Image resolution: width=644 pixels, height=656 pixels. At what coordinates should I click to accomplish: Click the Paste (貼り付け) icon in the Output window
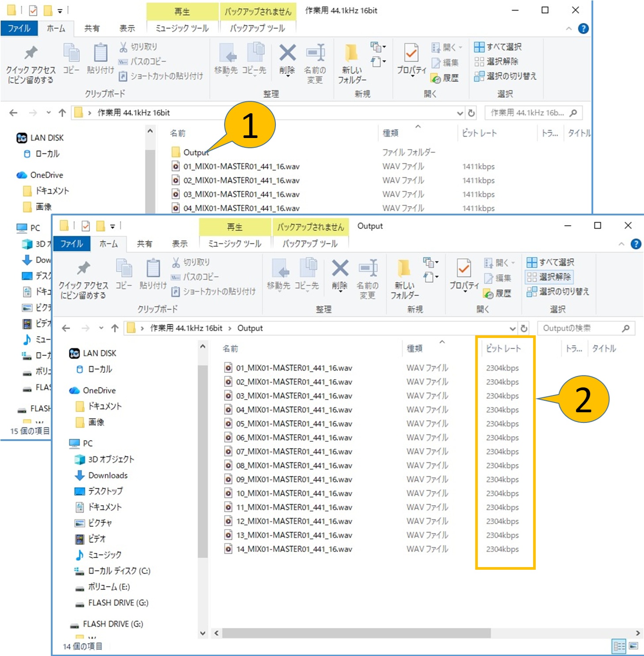coord(153,274)
